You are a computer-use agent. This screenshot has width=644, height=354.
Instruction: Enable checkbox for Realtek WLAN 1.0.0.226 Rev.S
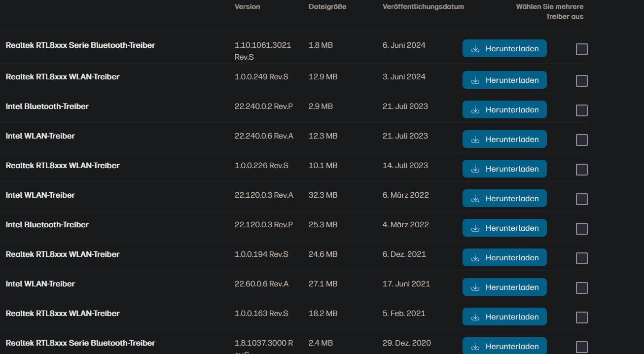(582, 170)
